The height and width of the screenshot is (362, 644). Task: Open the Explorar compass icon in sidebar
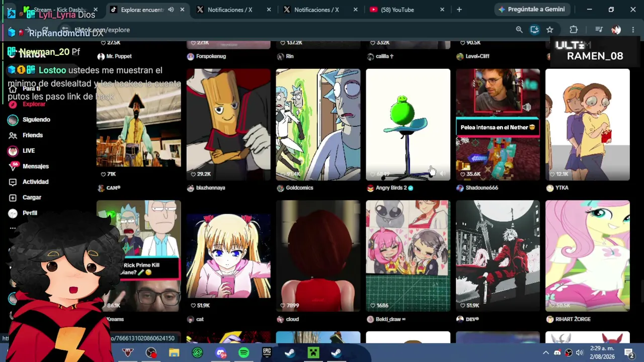tap(13, 104)
